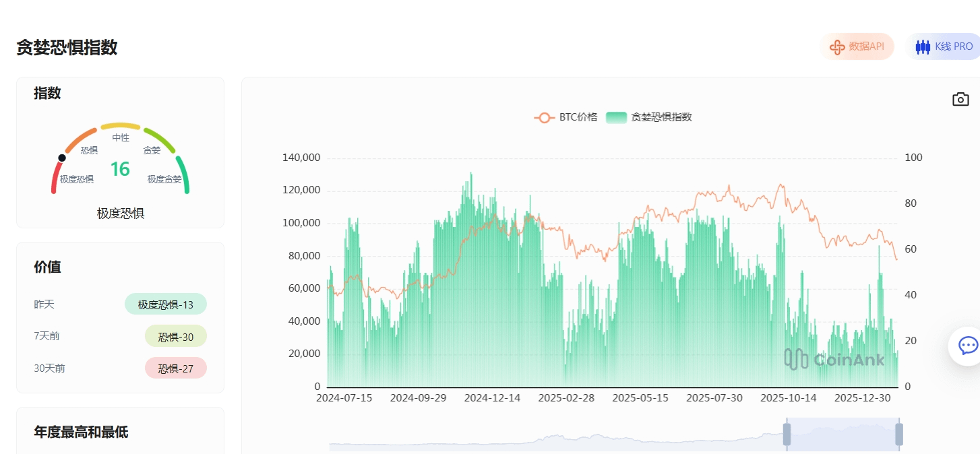Click the 数据API button icon
This screenshot has width=980, height=454.
[837, 47]
